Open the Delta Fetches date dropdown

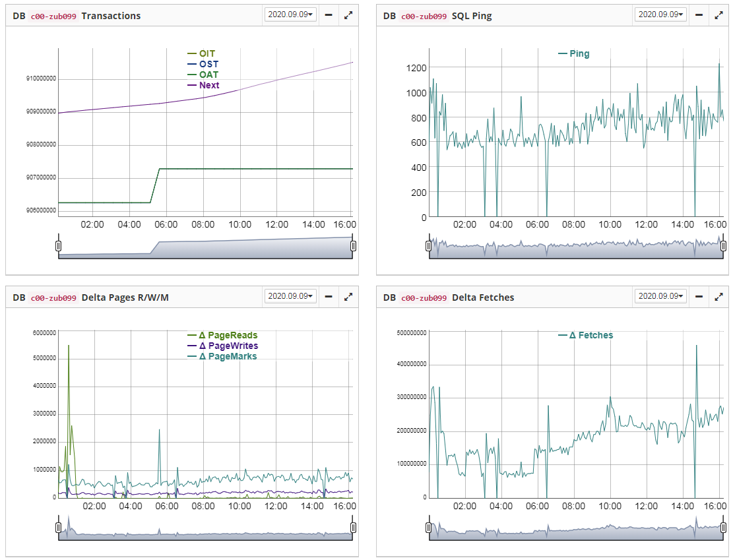[x=661, y=297]
